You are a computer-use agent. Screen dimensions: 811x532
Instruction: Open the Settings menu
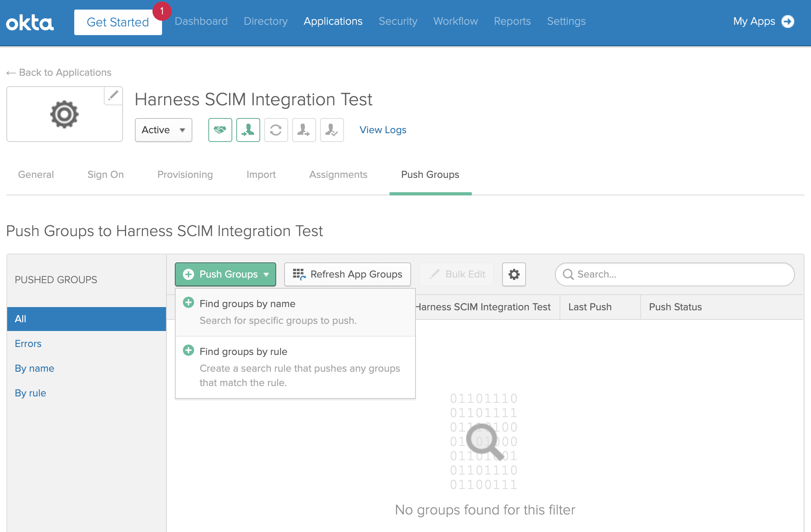[x=566, y=21]
